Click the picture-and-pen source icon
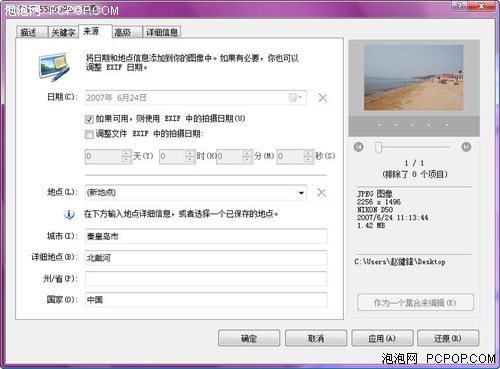 (55, 67)
